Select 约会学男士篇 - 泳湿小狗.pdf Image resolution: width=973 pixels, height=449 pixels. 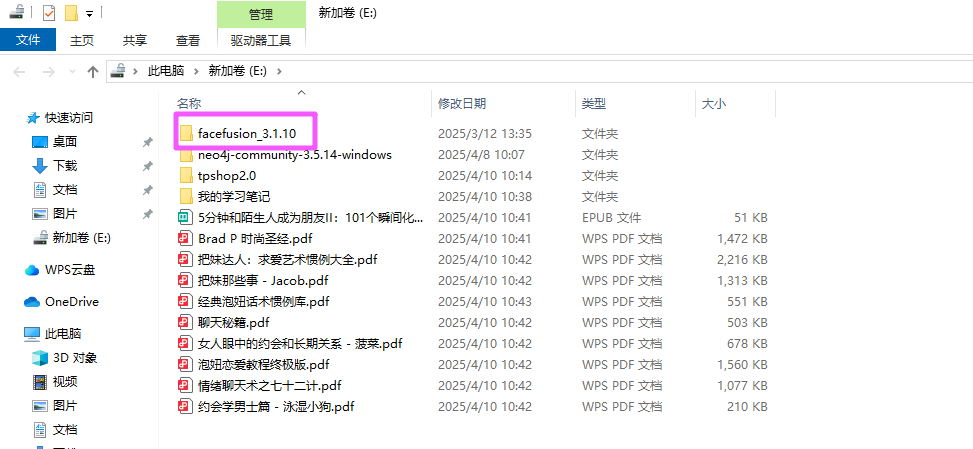(x=276, y=407)
